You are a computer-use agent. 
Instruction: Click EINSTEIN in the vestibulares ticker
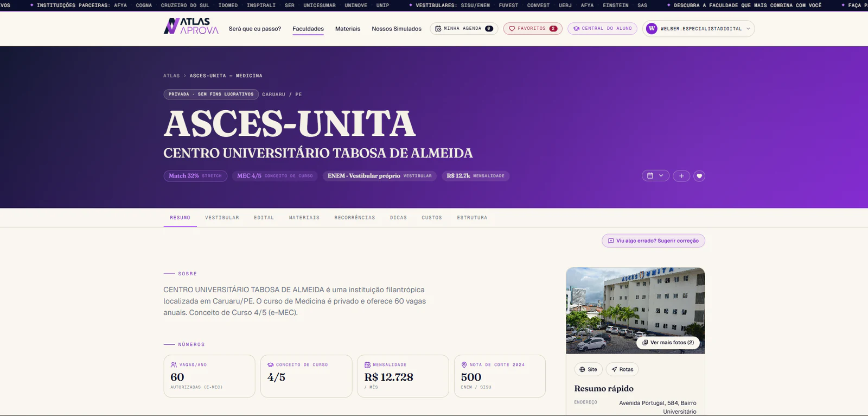coord(616,5)
